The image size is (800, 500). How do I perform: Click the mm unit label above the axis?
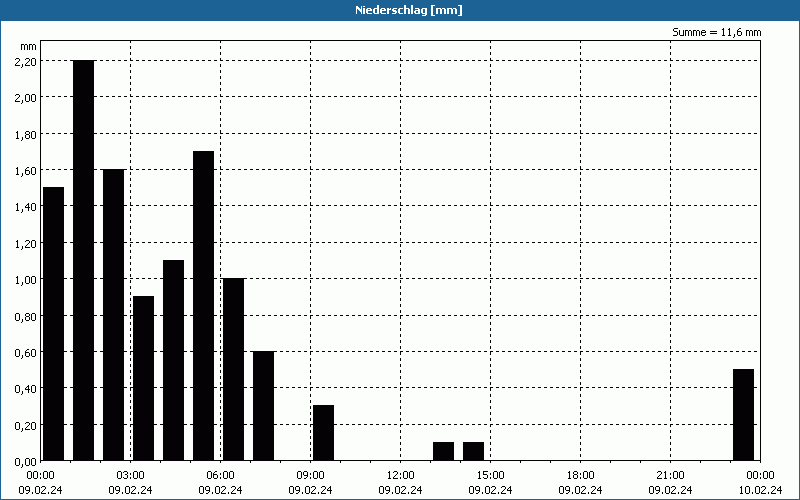[29, 47]
